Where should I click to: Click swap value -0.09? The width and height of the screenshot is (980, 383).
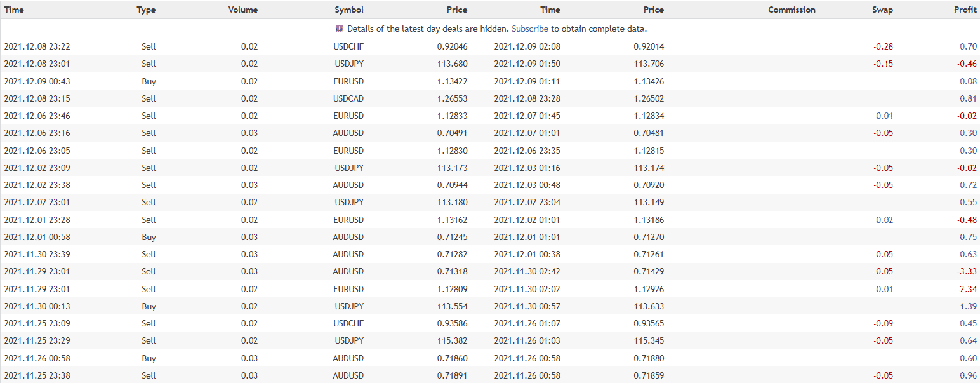point(883,323)
